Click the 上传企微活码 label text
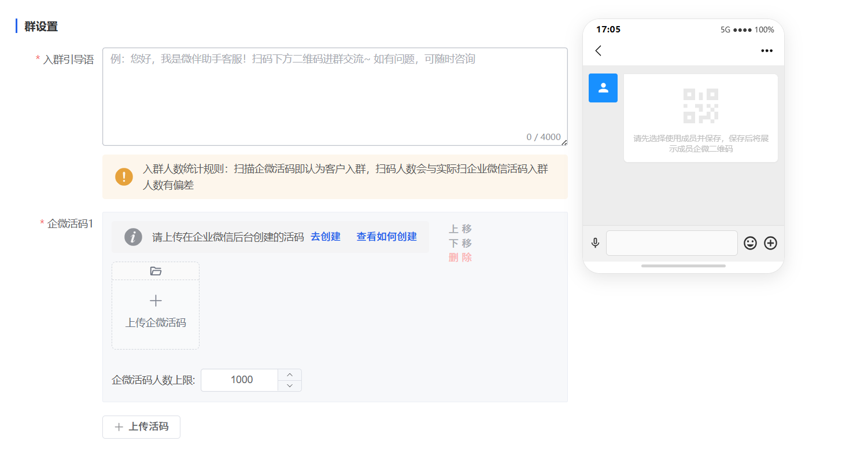868x452 pixels. tap(156, 323)
